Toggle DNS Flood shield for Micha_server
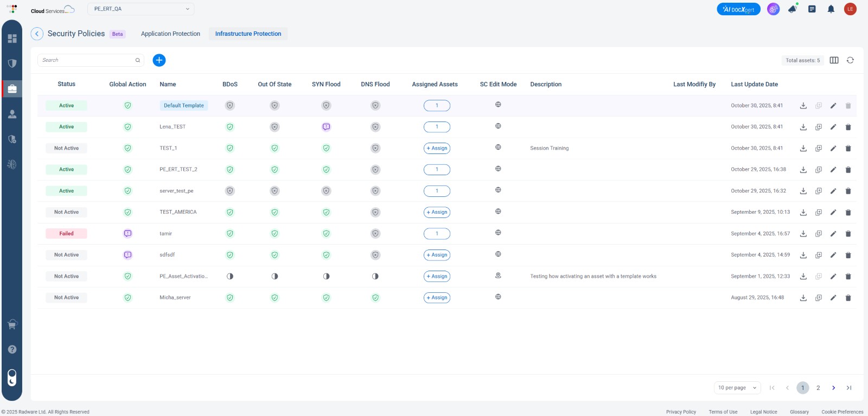This screenshot has height=416, width=868. (375, 298)
